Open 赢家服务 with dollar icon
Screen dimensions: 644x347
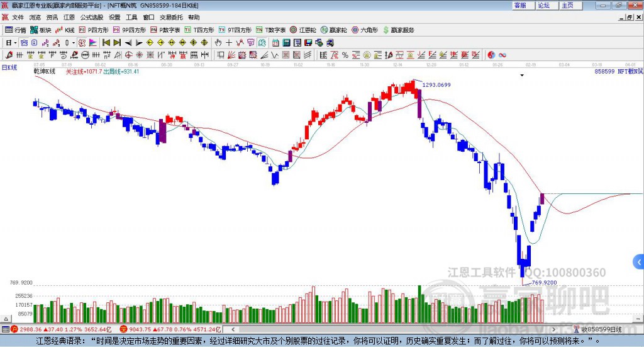tap(398, 30)
